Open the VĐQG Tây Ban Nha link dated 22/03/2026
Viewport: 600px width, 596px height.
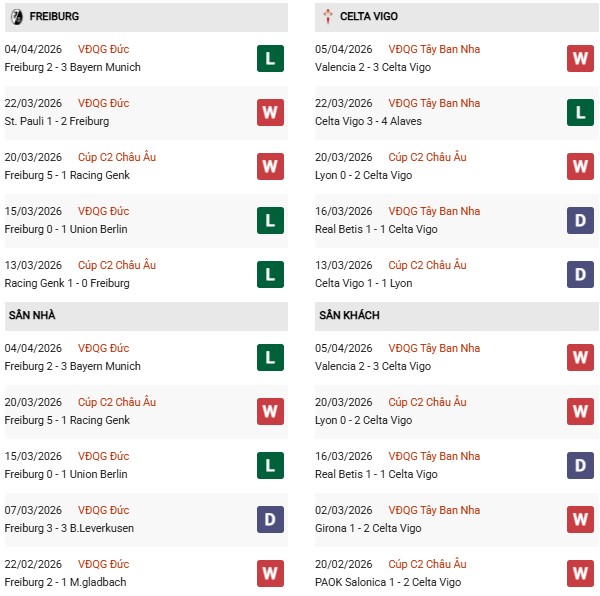pyautogui.click(x=433, y=103)
